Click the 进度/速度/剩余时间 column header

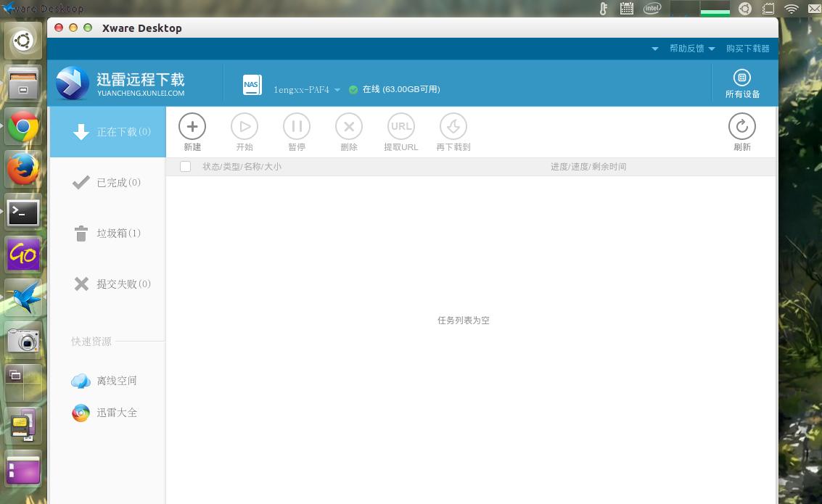pos(588,167)
